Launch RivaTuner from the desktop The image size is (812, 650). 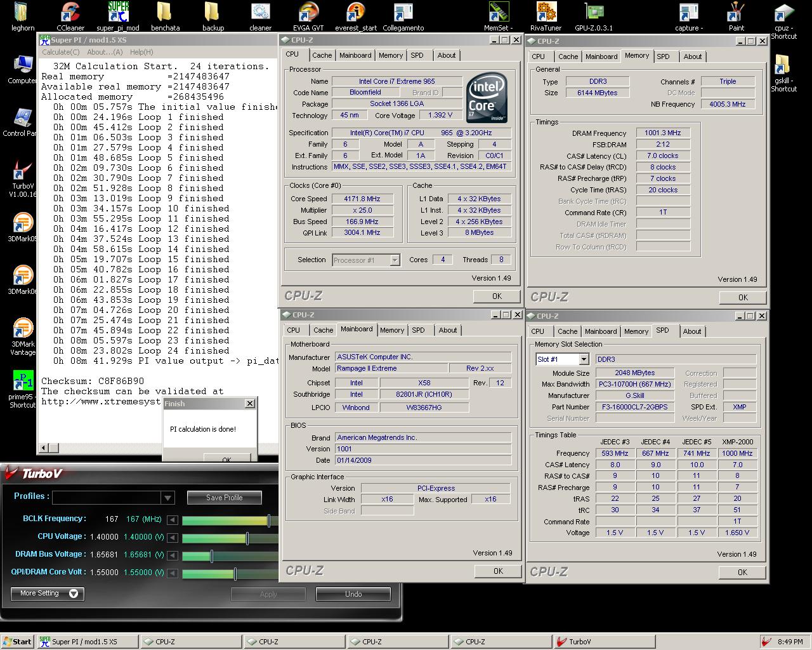[546, 16]
